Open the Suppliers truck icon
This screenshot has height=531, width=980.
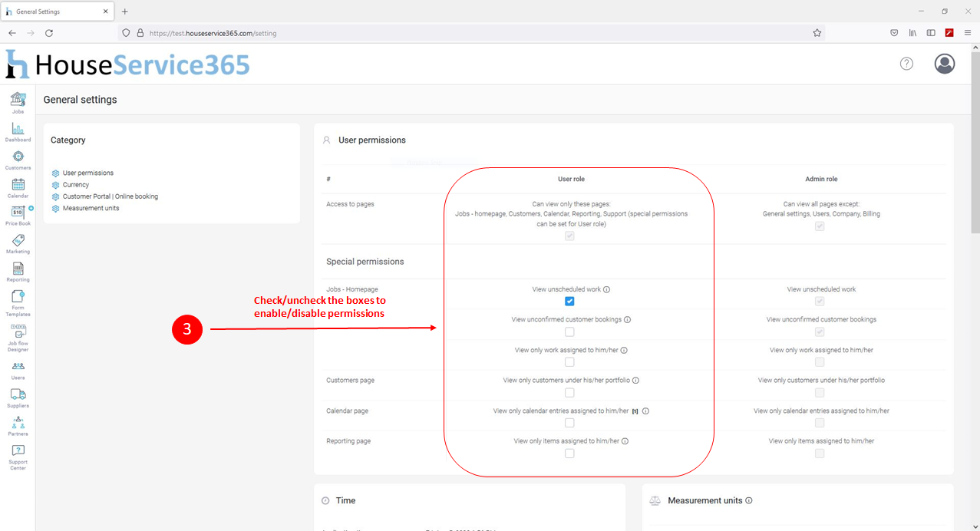(18, 397)
